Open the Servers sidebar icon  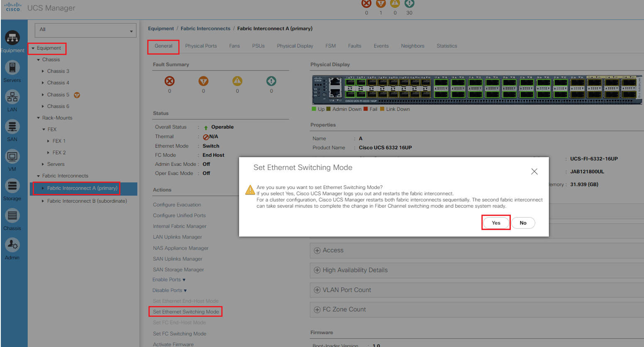[12, 68]
